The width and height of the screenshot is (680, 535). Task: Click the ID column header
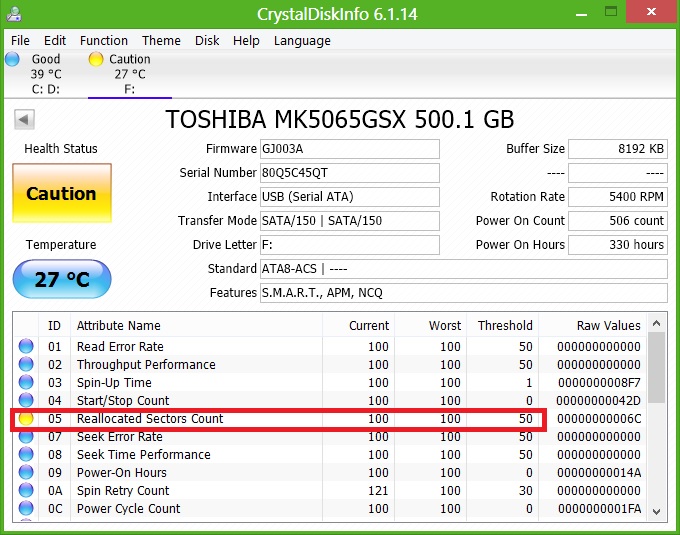(x=54, y=325)
